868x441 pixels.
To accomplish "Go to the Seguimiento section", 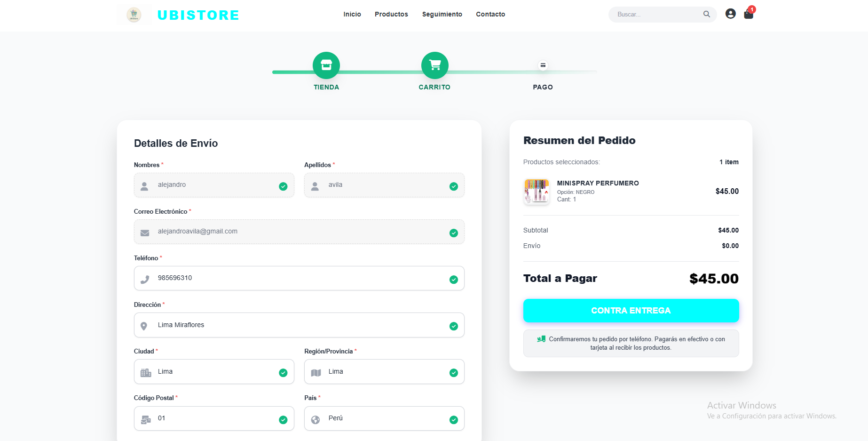I will point(442,14).
